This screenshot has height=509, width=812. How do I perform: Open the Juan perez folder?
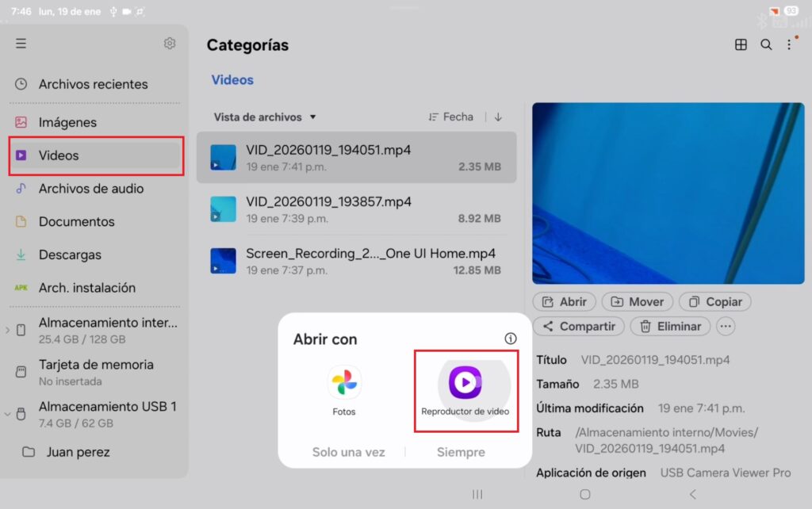click(x=77, y=452)
